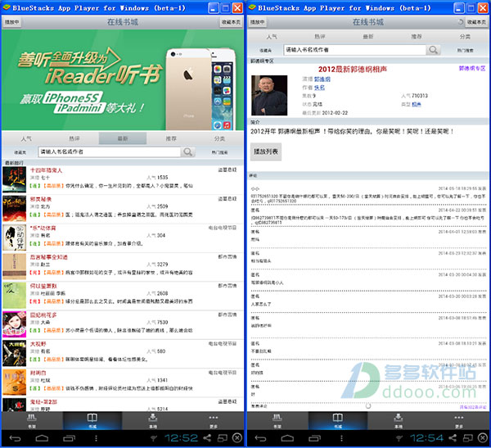Select the 热评 tab in the right window
This screenshot has height=448, width=491.
[x=320, y=37]
